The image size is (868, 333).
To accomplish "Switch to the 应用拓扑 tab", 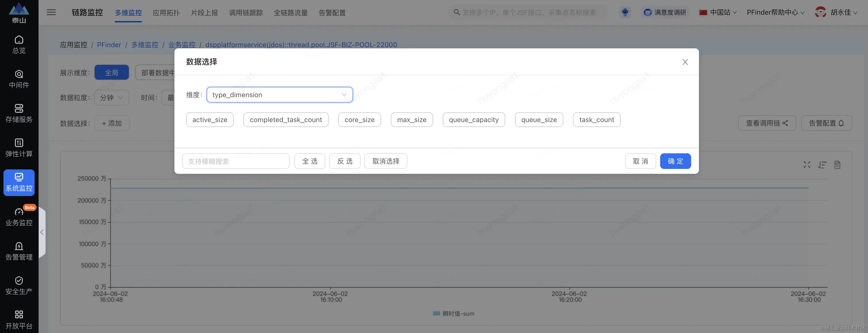I will (166, 13).
